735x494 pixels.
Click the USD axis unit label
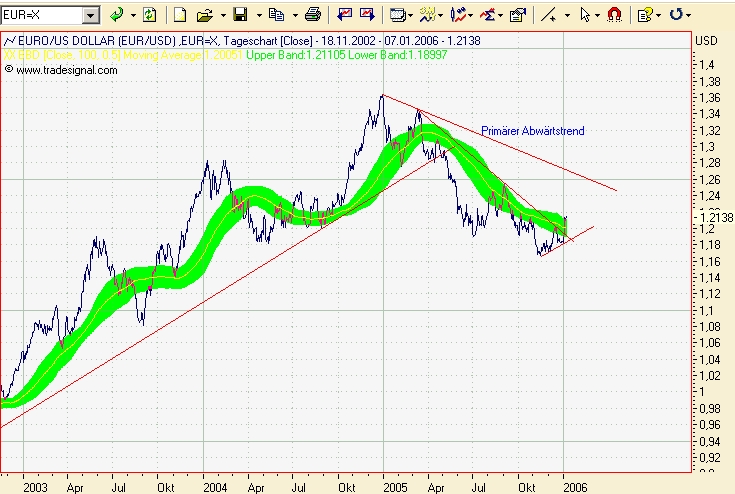[x=706, y=41]
